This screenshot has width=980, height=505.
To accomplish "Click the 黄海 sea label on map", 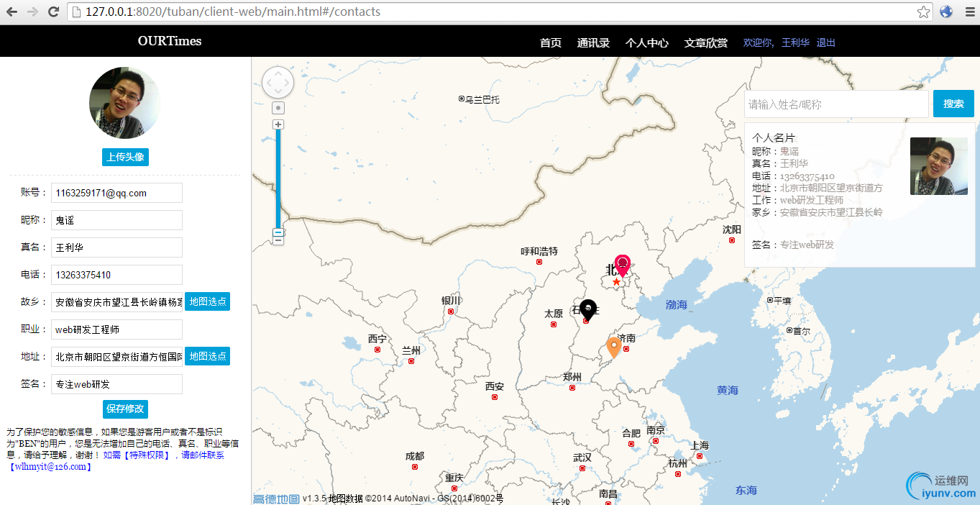I will coord(728,391).
